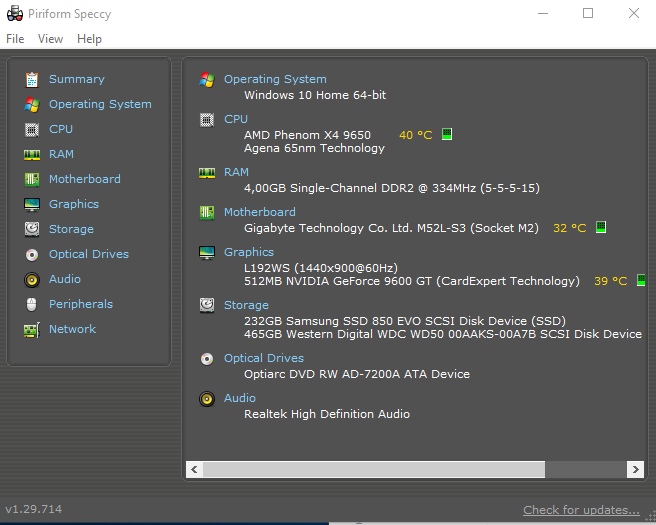Open Motherboard section in sidebar
Image resolution: width=656 pixels, height=525 pixels.
85,179
